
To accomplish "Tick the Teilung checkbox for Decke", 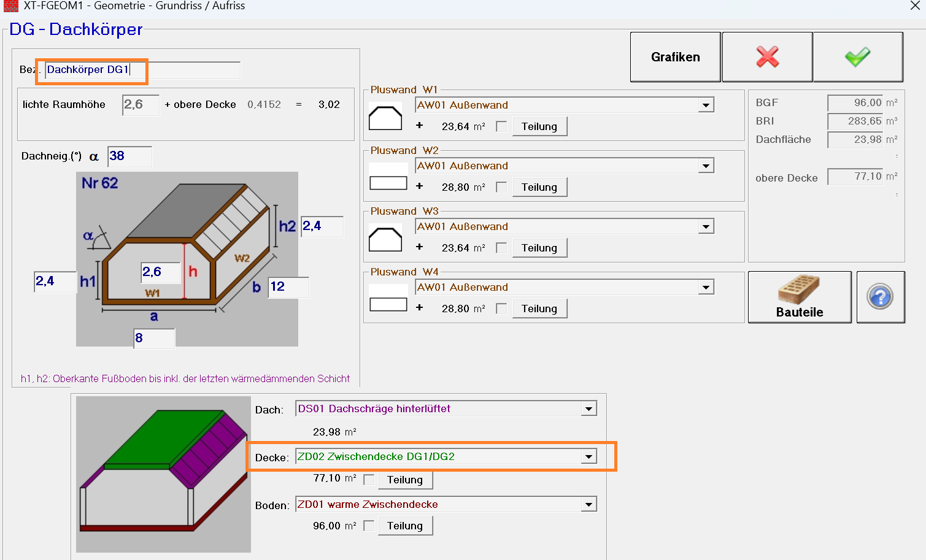I will pyautogui.click(x=369, y=479).
